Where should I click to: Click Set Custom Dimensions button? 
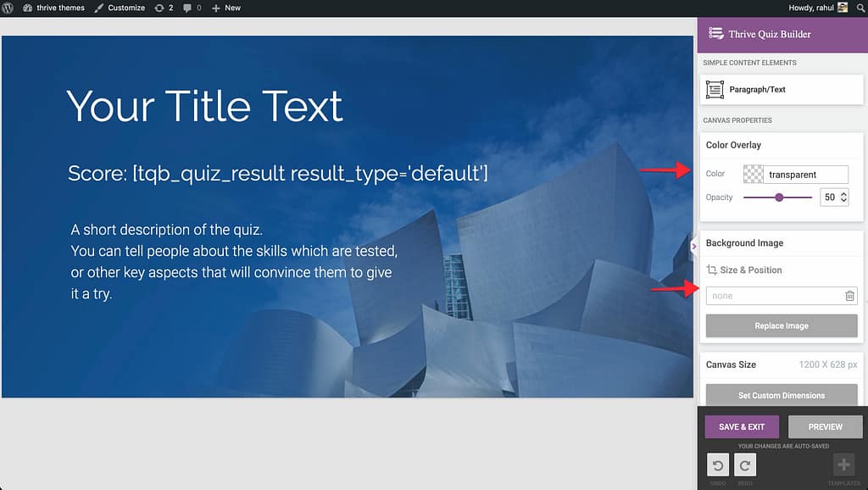coord(781,395)
